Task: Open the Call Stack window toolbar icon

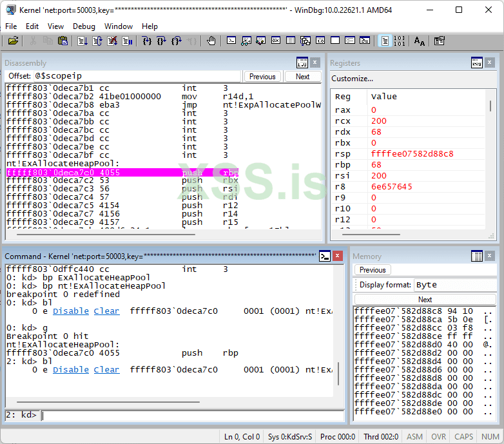Action: [x=305, y=41]
